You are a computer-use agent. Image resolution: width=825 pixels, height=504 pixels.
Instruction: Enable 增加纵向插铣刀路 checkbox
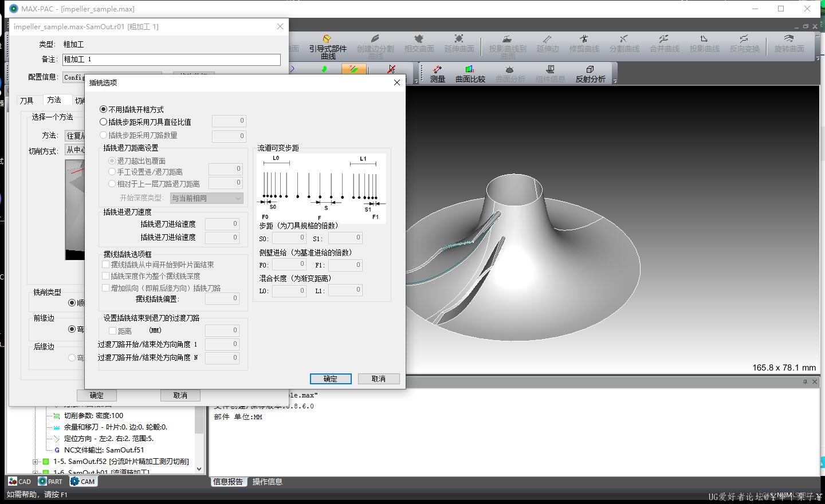[x=105, y=288]
